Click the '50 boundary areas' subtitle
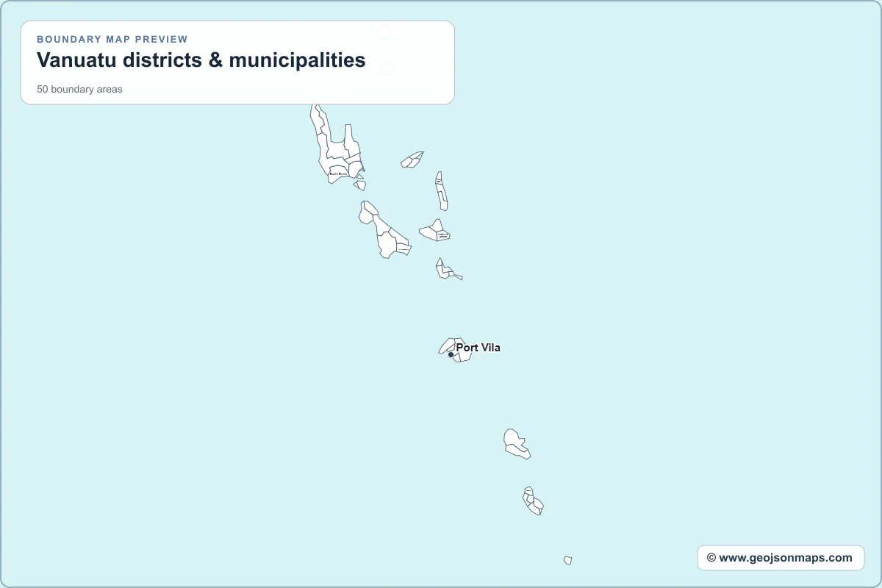Image resolution: width=882 pixels, height=588 pixels. click(79, 90)
